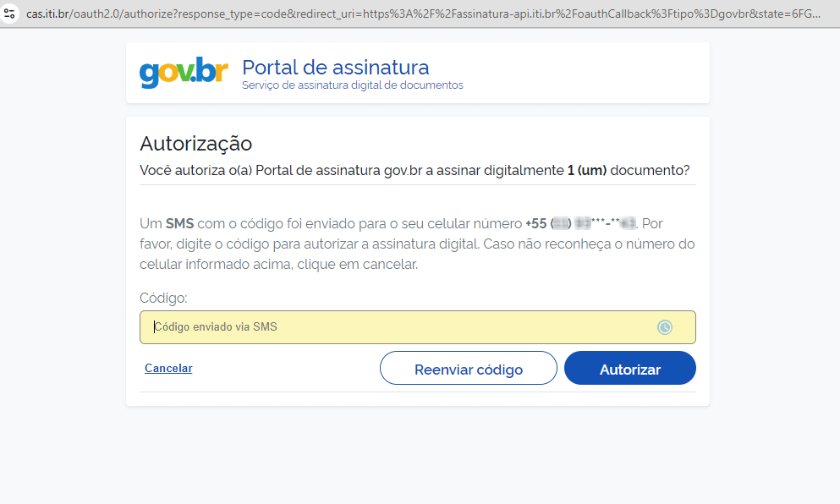Open site settings via the address bar tune icon
Image resolution: width=840 pixels, height=504 pixels.
[x=10, y=14]
